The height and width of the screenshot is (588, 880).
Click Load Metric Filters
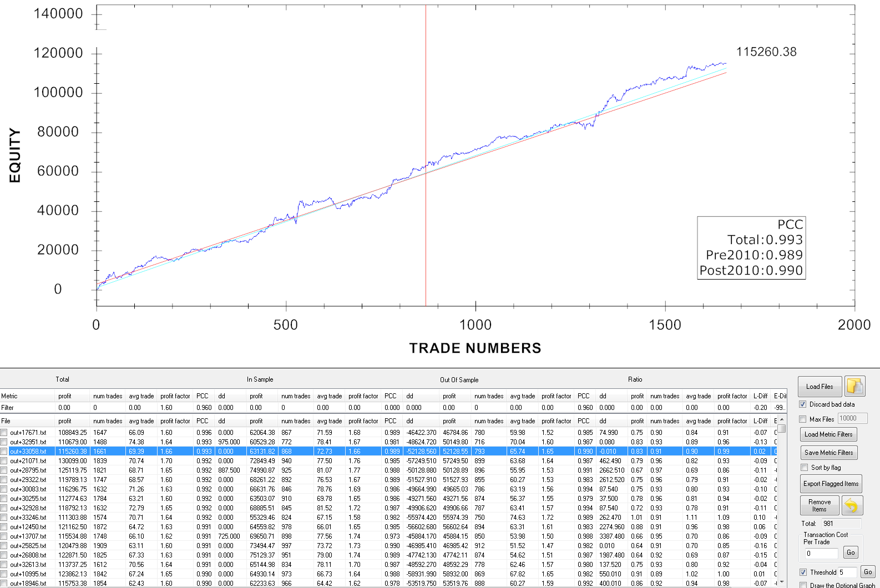pos(828,434)
